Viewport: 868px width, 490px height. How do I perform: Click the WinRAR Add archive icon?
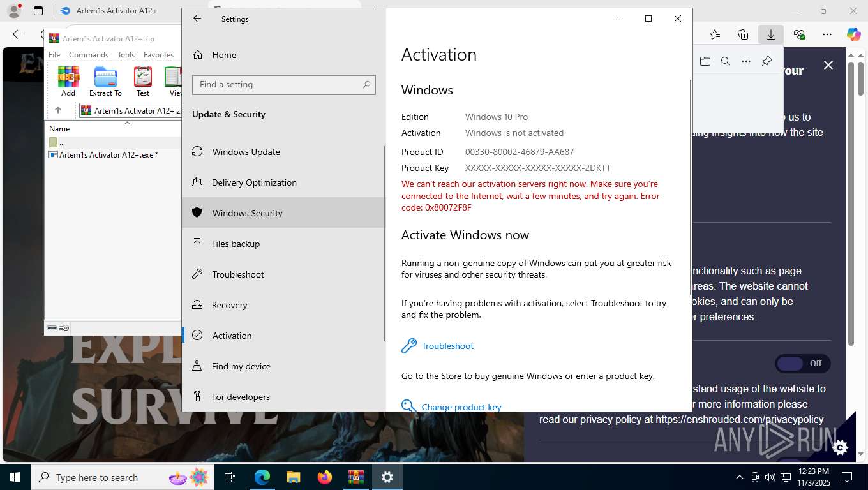[68, 82]
